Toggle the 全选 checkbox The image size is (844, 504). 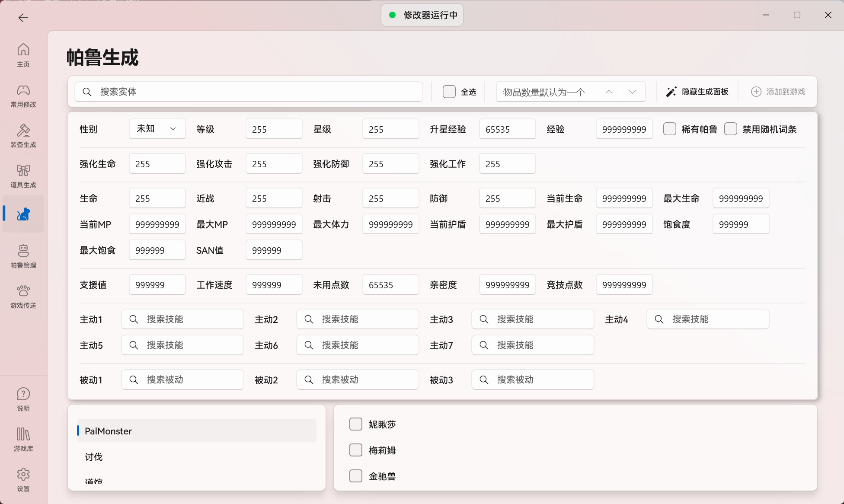pos(449,92)
